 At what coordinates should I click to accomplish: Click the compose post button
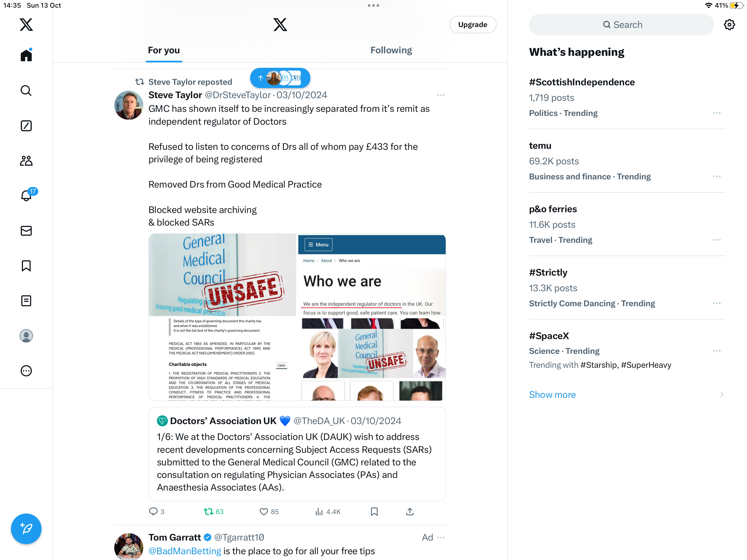pos(26,529)
